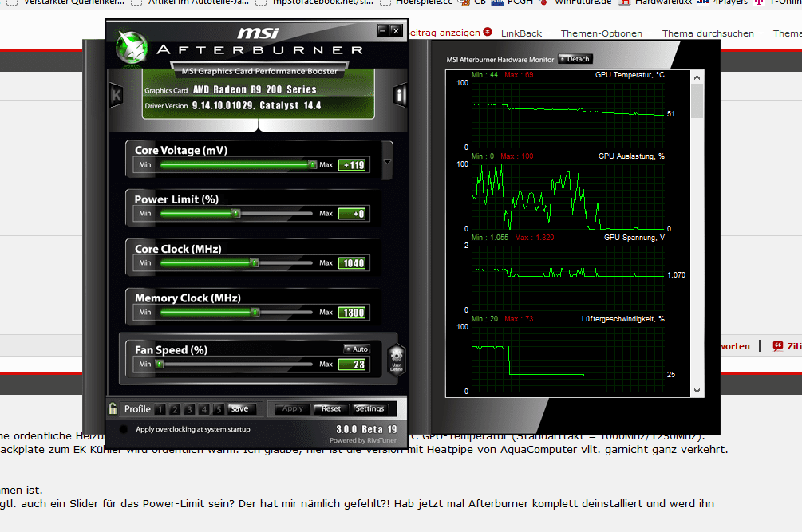Click the Core Clock value field 1040
Image resolution: width=802 pixels, height=532 pixels.
(353, 263)
